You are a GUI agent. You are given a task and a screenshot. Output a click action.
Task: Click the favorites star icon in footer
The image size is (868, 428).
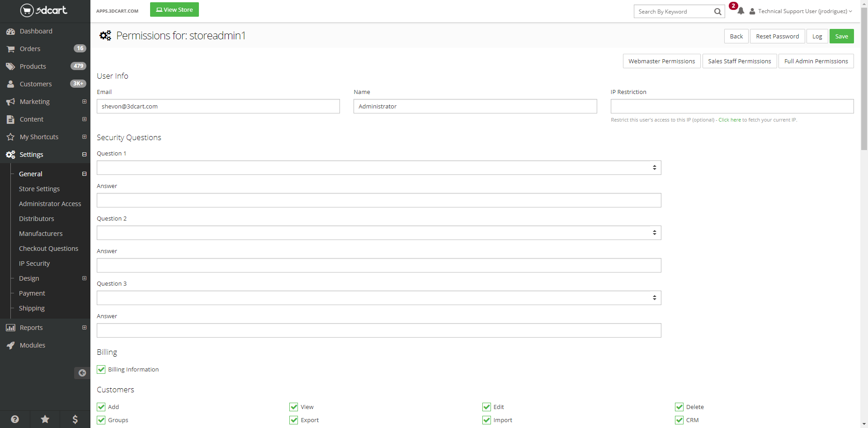45,419
